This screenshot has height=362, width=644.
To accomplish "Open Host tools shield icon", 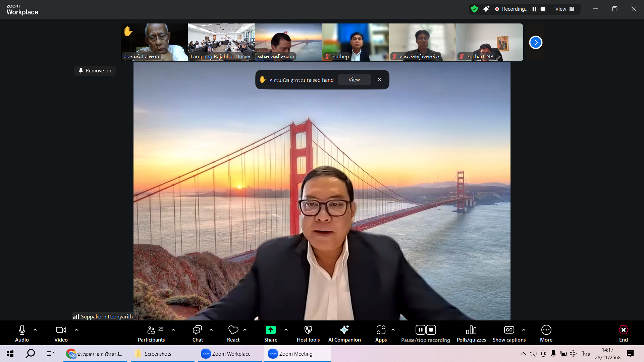I will point(308,330).
